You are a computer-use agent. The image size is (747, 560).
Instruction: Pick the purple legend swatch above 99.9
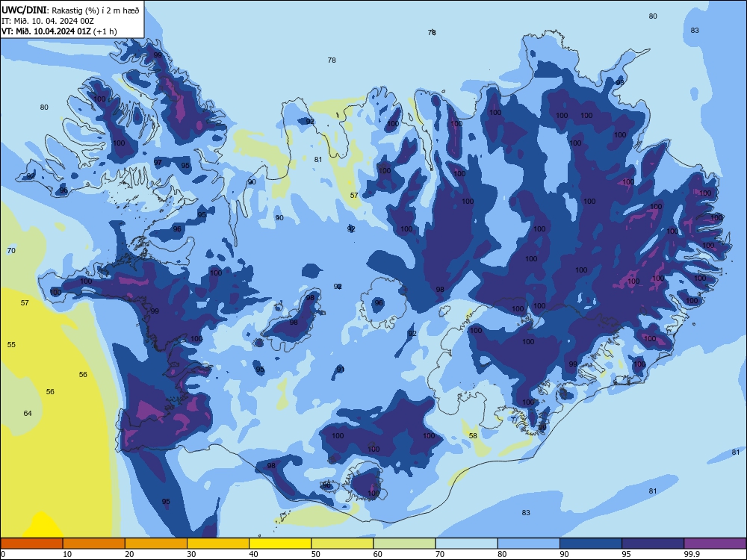coord(715,544)
